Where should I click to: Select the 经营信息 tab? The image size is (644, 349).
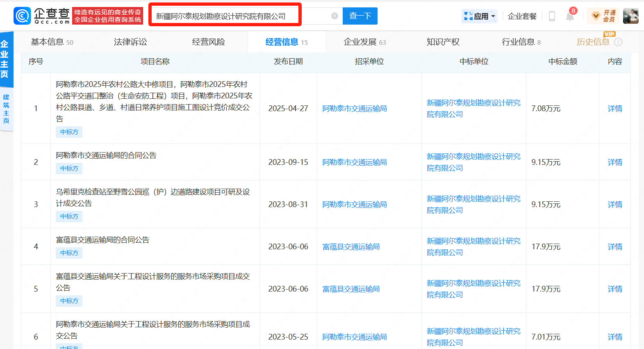[287, 42]
